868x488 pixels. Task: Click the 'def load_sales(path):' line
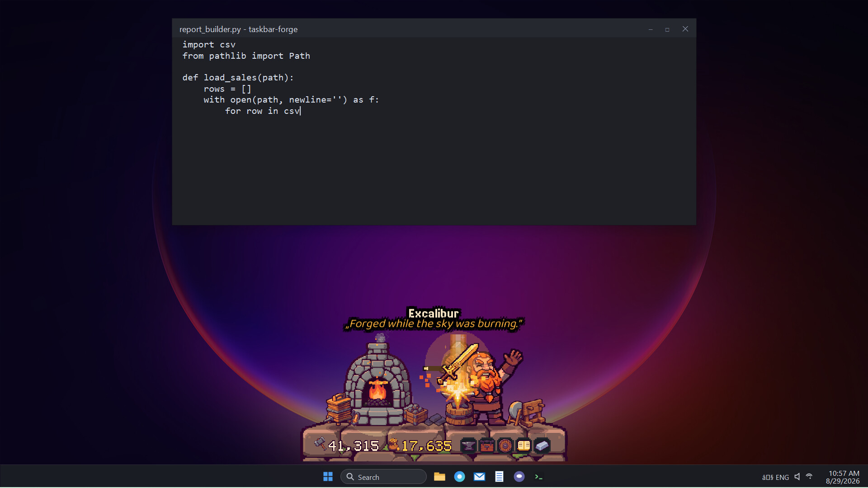238,78
